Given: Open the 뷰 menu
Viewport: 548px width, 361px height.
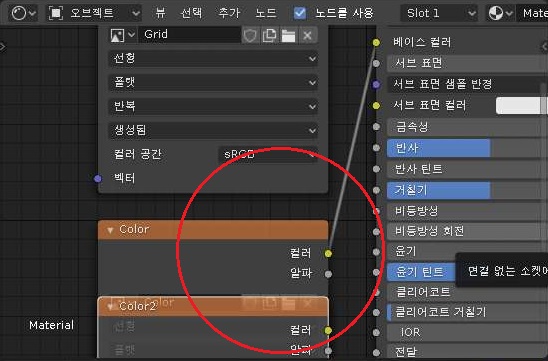Looking at the screenshot, I should click(160, 13).
